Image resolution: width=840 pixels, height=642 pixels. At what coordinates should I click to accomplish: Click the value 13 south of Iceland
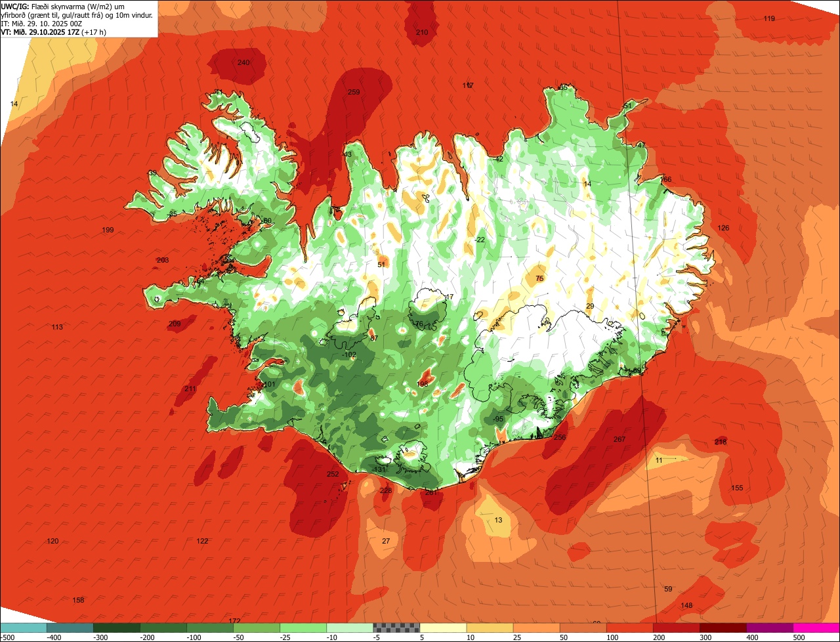(x=499, y=520)
